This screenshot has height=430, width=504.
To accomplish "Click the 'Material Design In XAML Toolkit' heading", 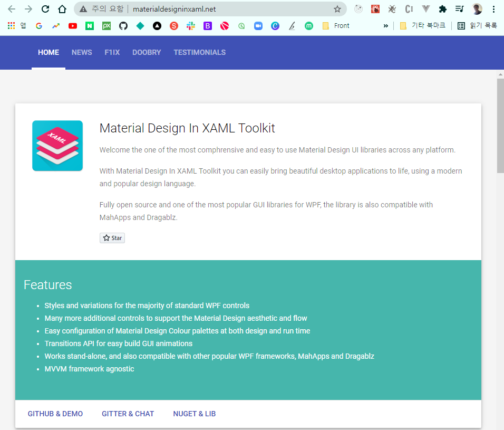I will pyautogui.click(x=187, y=128).
